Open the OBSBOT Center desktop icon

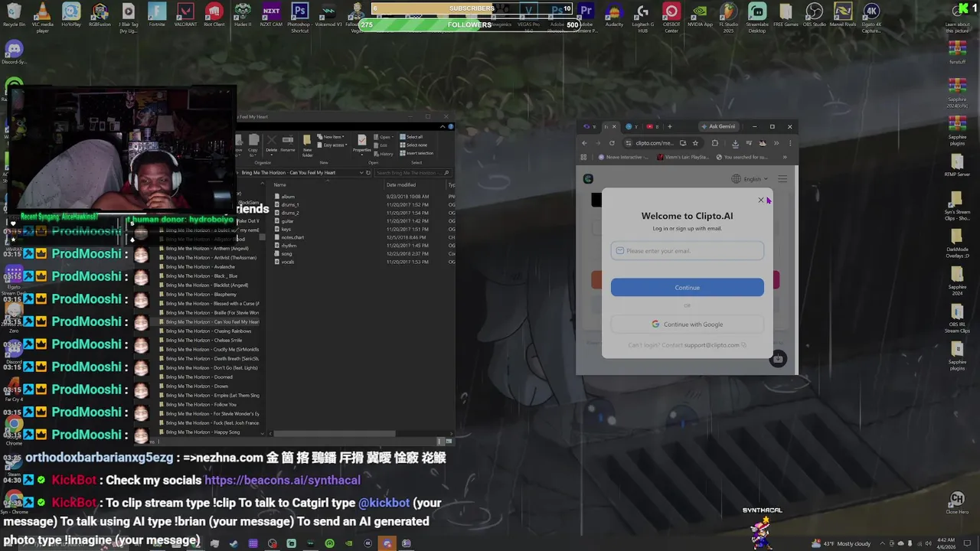click(671, 17)
